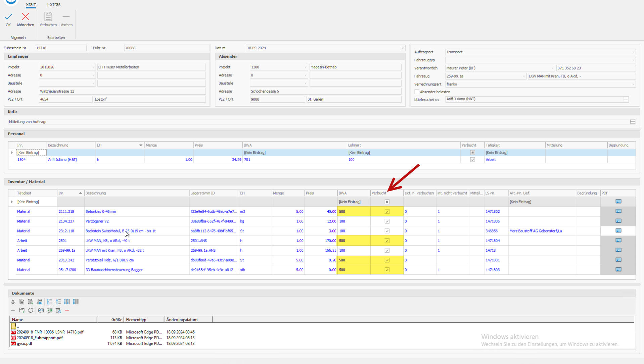Click the OK checkmark icon
Image resolution: width=644 pixels, height=364 pixels.
pyautogui.click(x=8, y=17)
